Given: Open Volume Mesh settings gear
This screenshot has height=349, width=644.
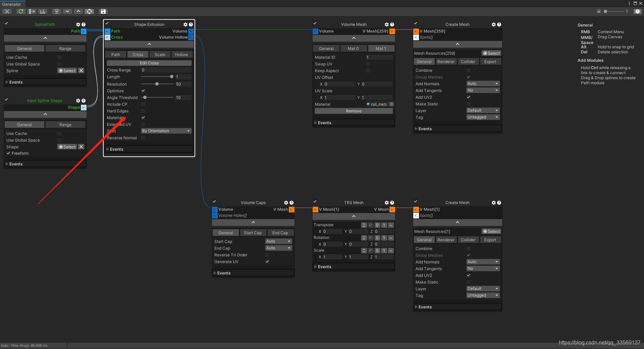Looking at the screenshot, I should pyautogui.click(x=387, y=24).
